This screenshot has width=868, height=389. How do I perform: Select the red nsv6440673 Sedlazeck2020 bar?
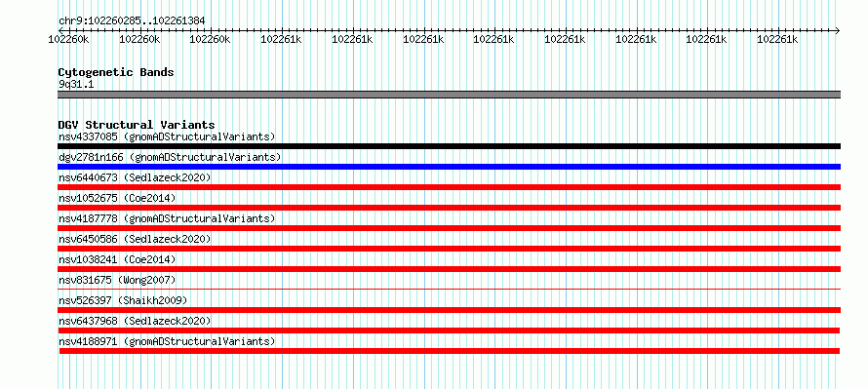tap(449, 187)
